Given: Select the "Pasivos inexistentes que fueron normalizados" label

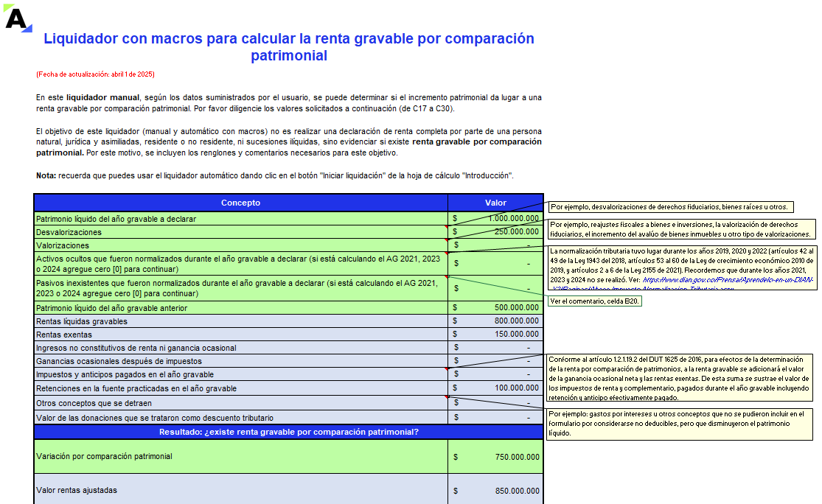Looking at the screenshot, I should tap(240, 288).
